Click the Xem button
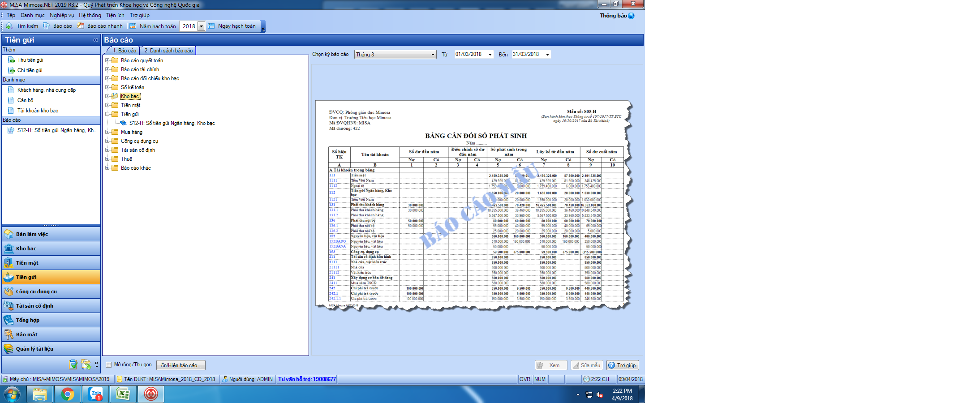 [551, 365]
